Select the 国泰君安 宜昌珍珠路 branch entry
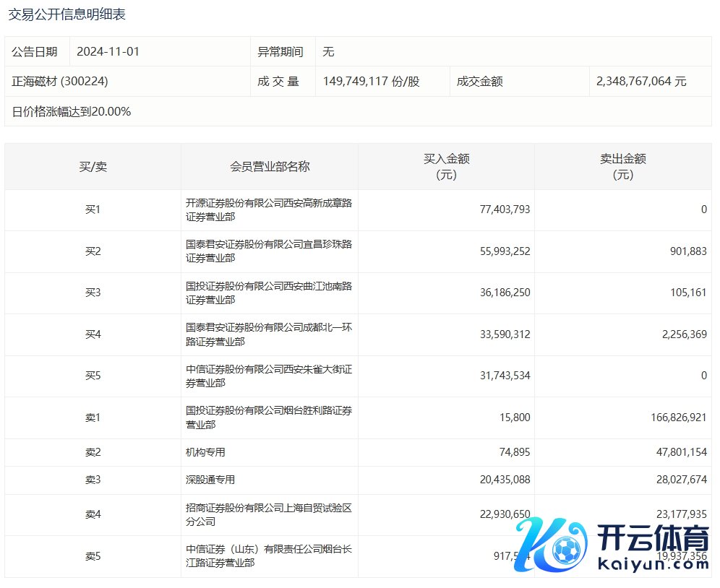 click(x=268, y=251)
